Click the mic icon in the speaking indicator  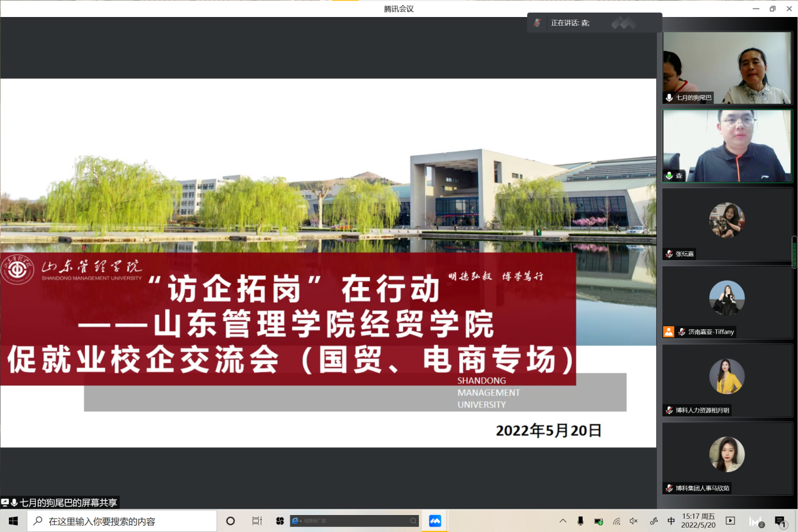[x=537, y=23]
